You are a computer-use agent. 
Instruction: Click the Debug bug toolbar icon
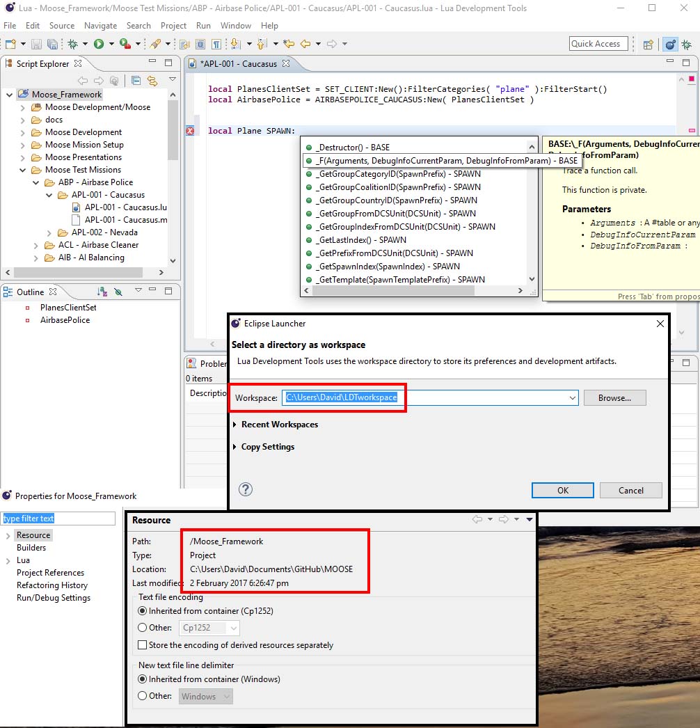(72, 44)
